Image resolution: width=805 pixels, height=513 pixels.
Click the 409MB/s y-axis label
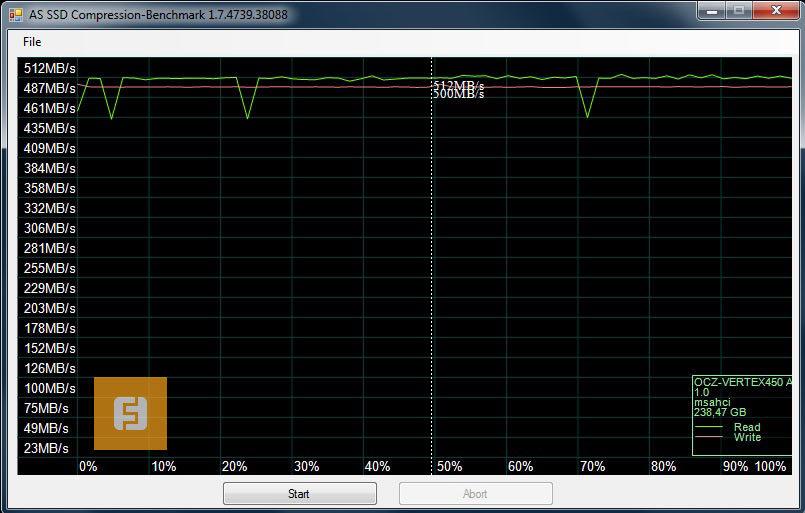(50, 148)
